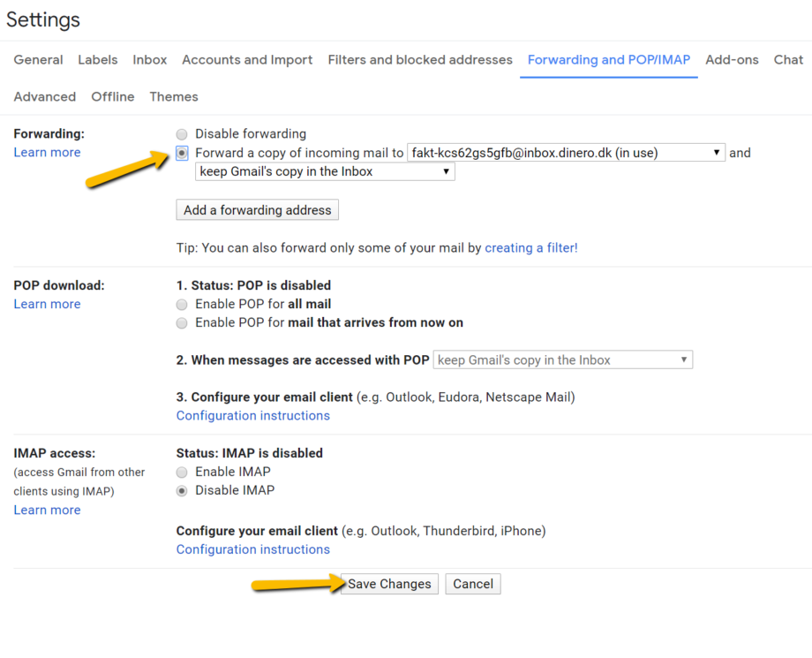This screenshot has height=658, width=812.
Task: Enable POP for all mail
Action: coord(182,304)
